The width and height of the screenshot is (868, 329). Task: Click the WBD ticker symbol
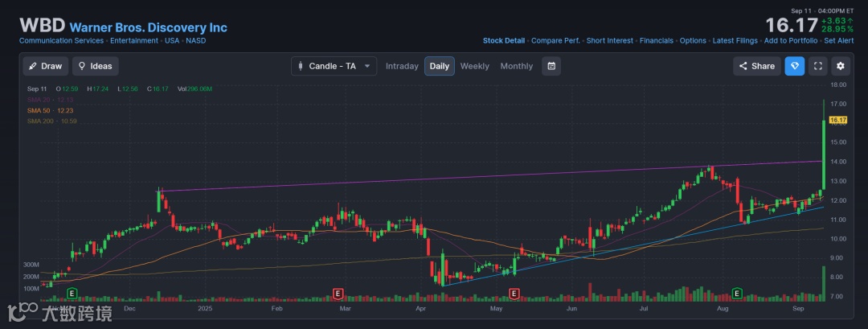click(42, 26)
